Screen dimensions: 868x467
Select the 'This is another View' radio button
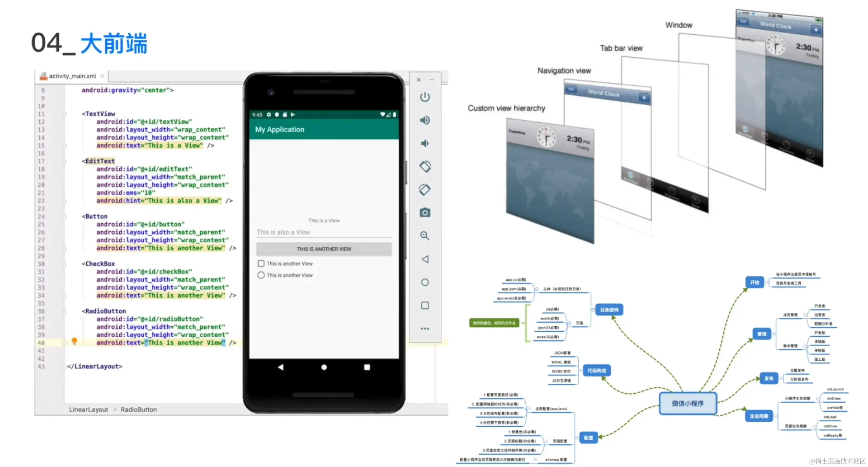261,275
